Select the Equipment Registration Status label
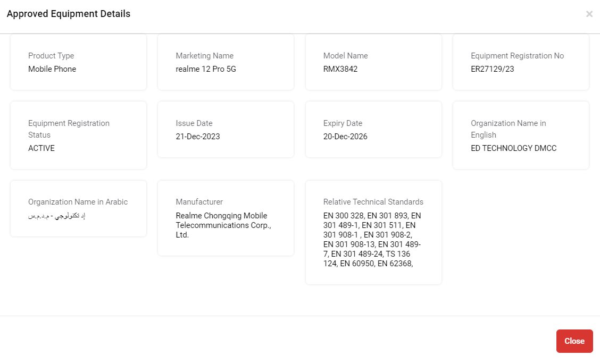The width and height of the screenshot is (600, 364). pos(69,129)
